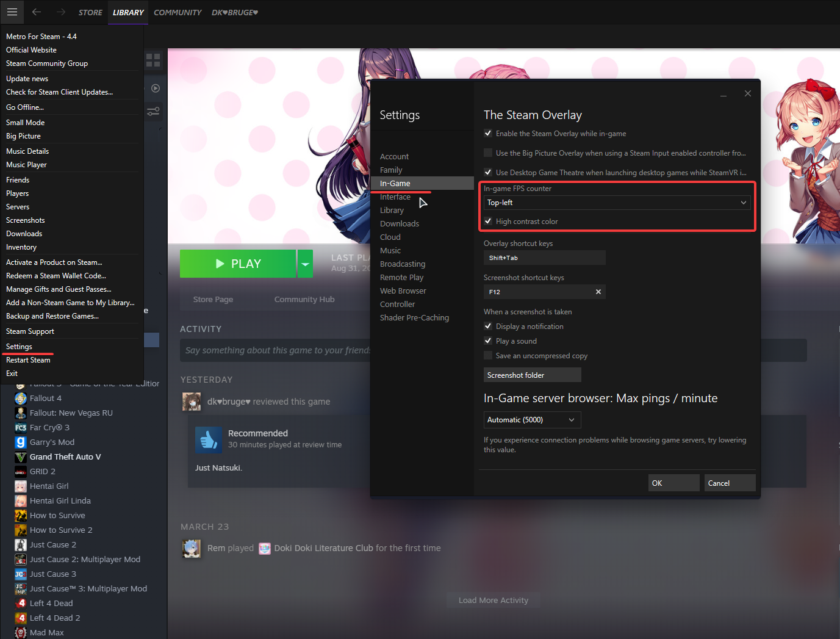This screenshot has width=840, height=639.
Task: Select Settings in the Steam menu
Action: [x=20, y=347]
